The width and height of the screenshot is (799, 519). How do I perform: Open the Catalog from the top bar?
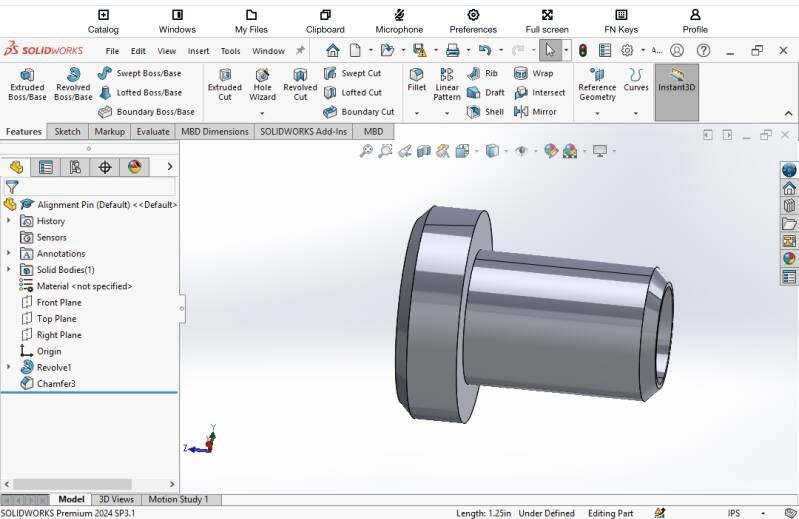point(103,21)
